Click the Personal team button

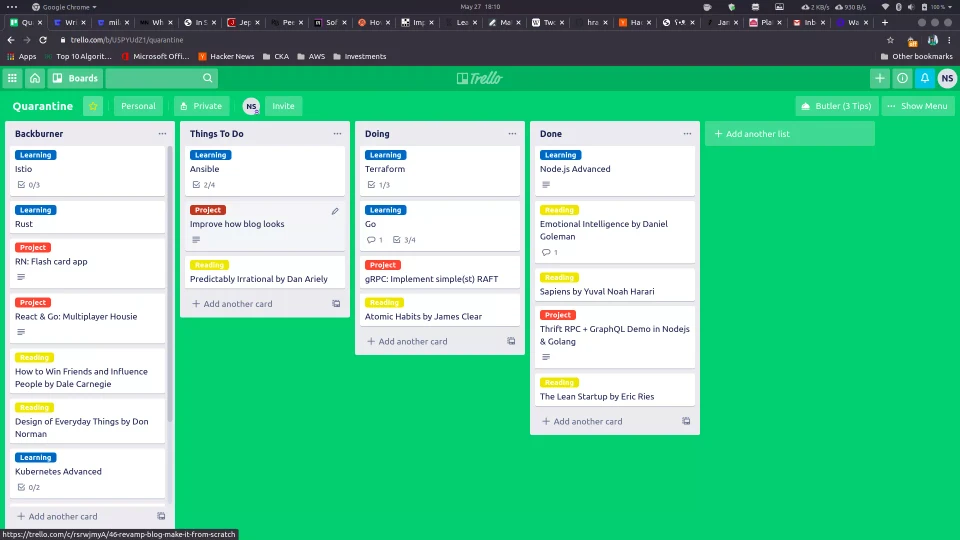pyautogui.click(x=138, y=106)
